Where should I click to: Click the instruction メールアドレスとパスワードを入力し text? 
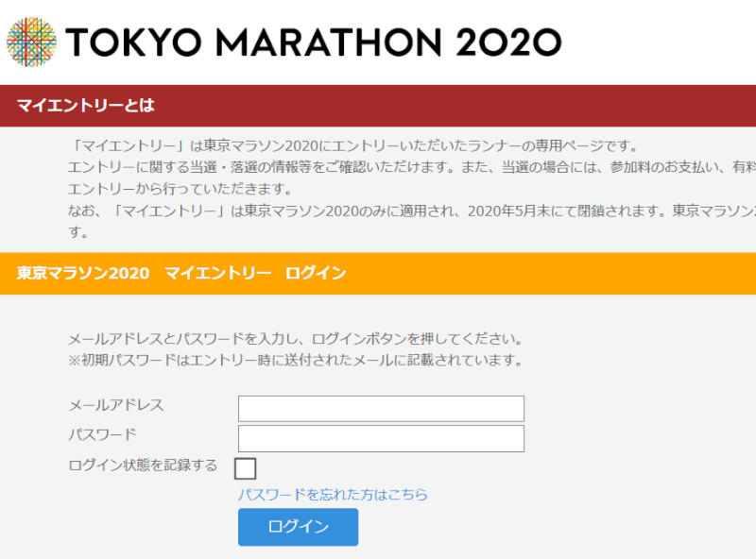coord(296,339)
